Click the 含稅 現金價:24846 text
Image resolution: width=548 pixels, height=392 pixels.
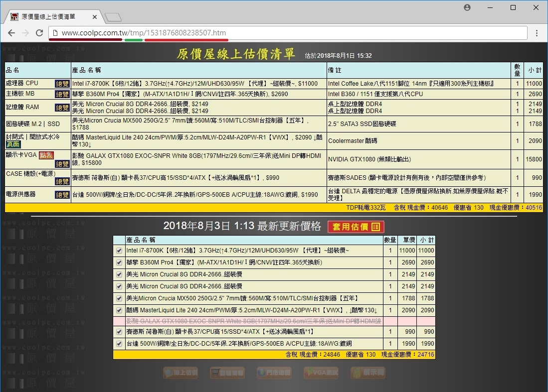[x=313, y=355]
